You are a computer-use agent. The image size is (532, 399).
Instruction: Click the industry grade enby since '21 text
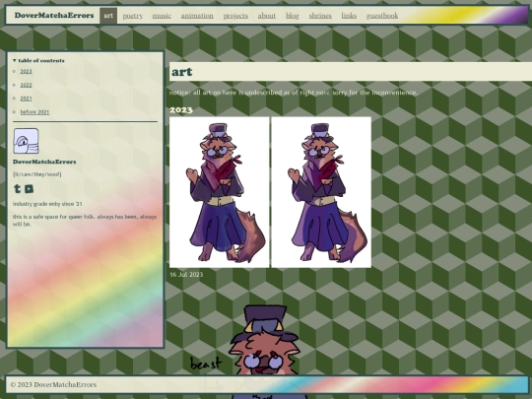pyautogui.click(x=47, y=204)
